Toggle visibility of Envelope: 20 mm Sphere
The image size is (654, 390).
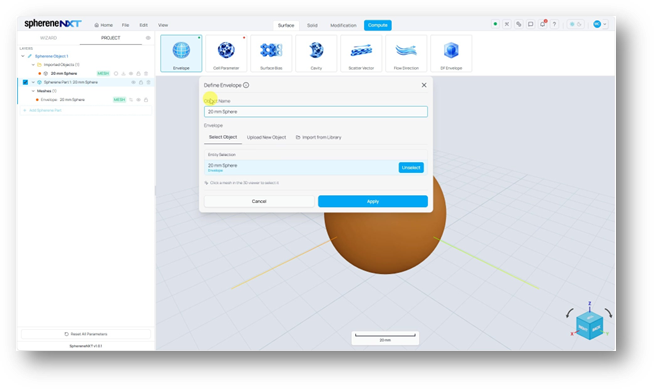click(138, 100)
